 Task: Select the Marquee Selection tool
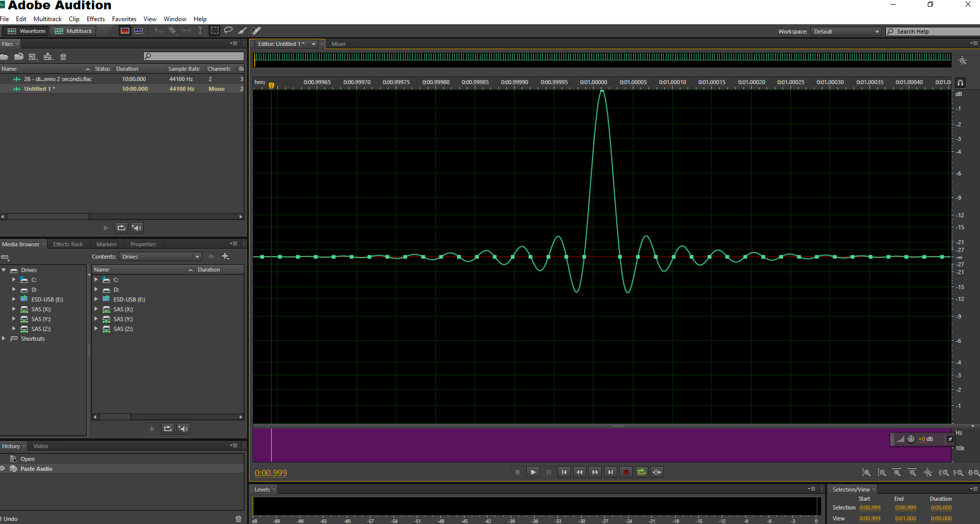(214, 31)
